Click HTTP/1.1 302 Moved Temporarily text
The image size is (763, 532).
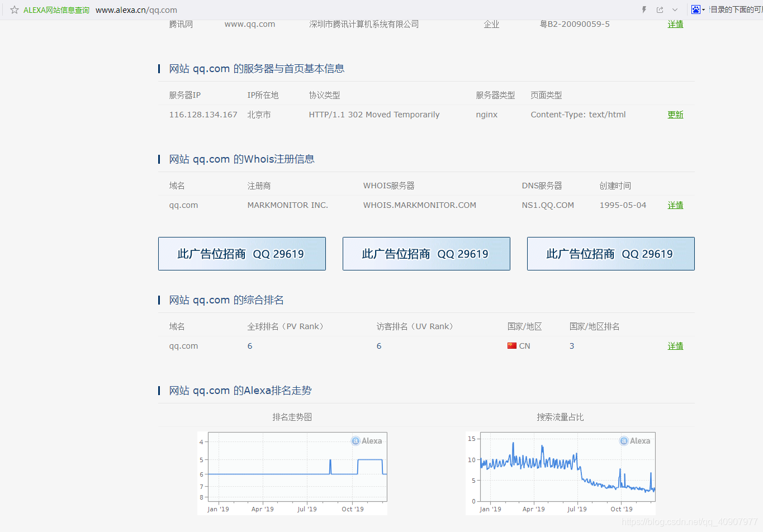pos(375,115)
